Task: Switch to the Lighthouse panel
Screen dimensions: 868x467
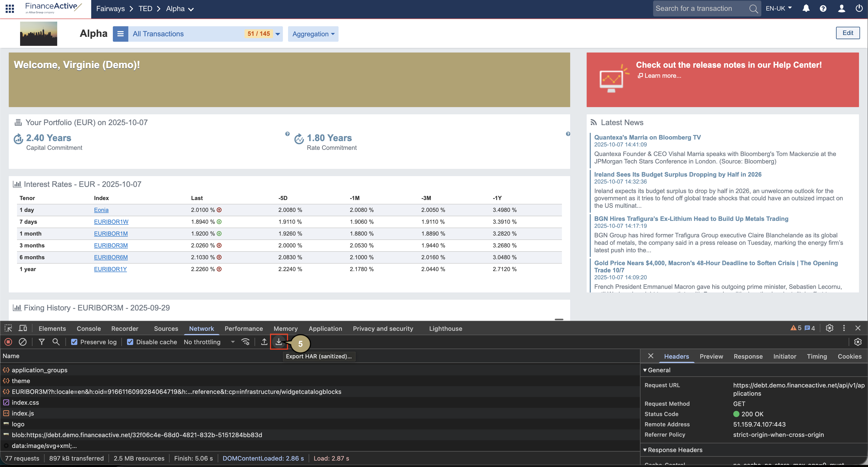Action: click(x=445, y=328)
